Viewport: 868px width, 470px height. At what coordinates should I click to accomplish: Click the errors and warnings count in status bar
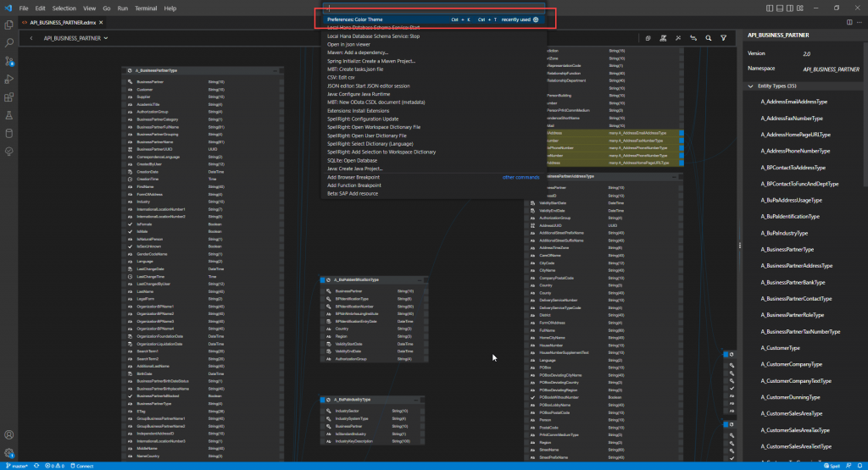tap(55, 466)
